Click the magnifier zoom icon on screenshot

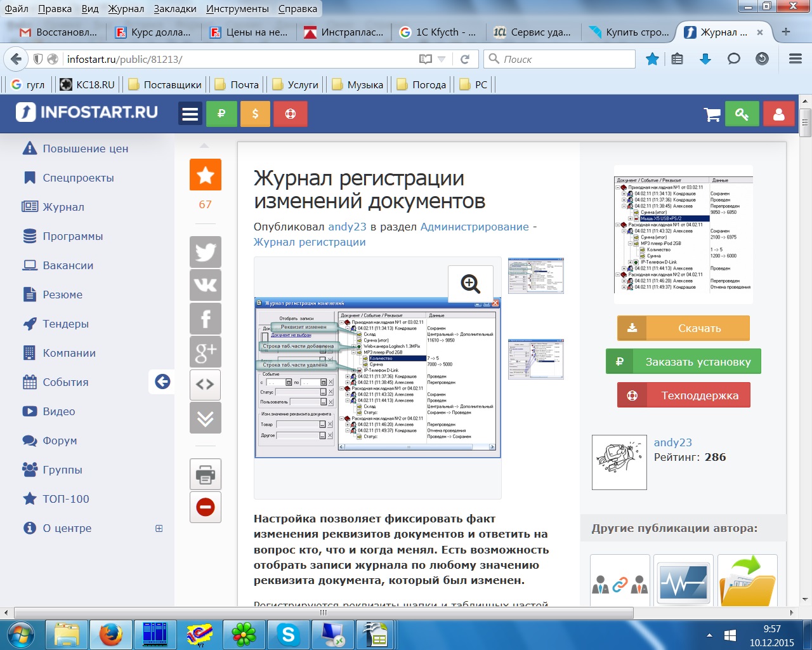tap(470, 284)
